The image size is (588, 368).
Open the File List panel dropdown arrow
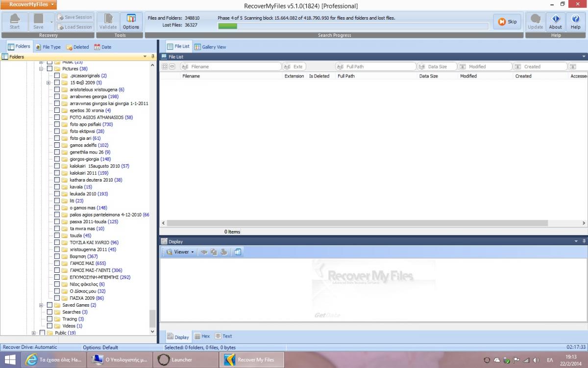click(584, 57)
